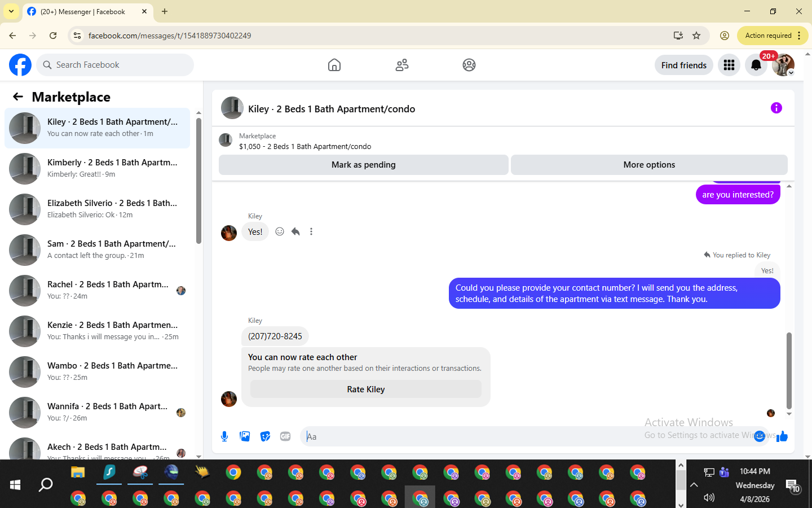Open more options on the Yes! message

click(x=311, y=231)
